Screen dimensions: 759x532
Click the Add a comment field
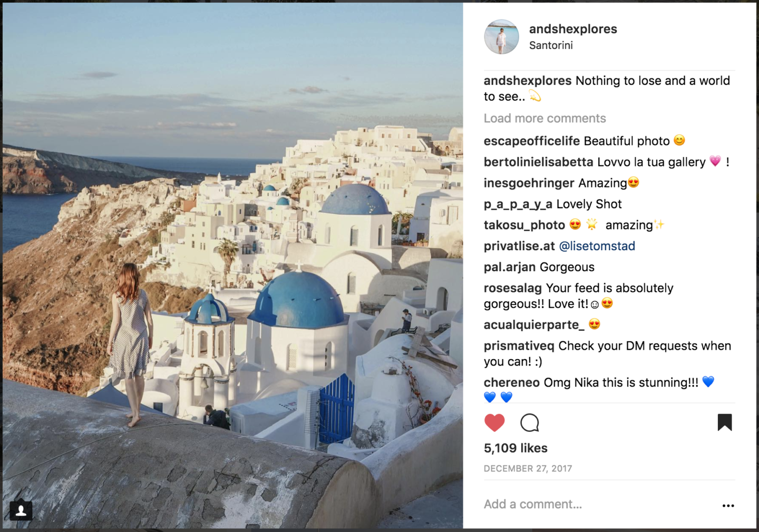598,504
